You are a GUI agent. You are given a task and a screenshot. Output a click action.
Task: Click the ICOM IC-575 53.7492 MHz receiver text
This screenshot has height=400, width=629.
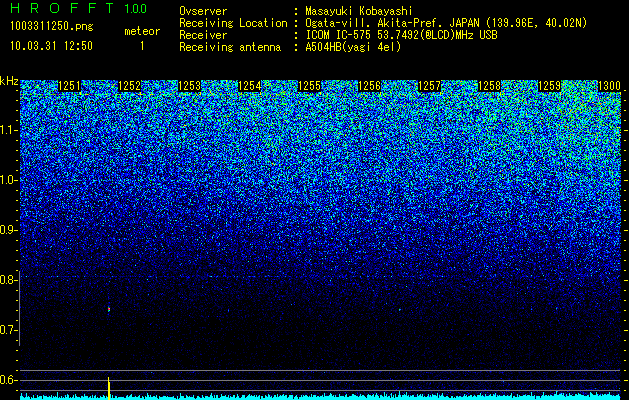(401, 35)
